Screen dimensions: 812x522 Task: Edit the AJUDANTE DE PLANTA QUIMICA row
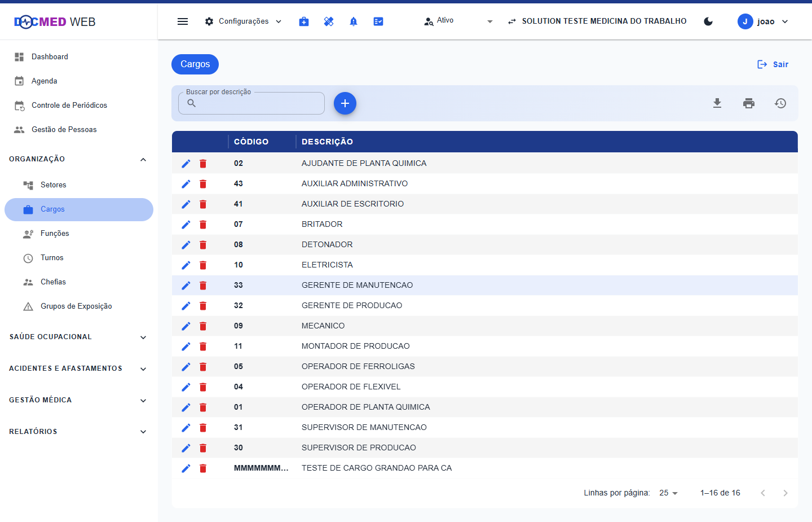[186, 164]
